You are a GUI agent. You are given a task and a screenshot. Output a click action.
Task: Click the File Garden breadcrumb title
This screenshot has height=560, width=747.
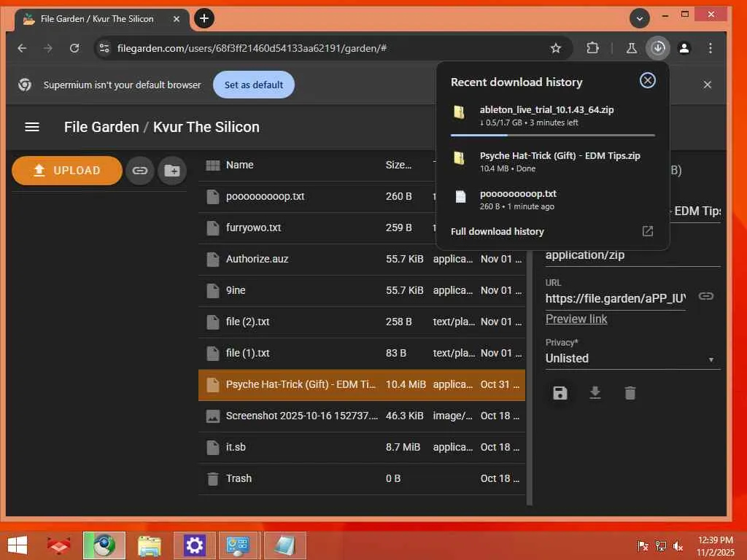tap(101, 127)
